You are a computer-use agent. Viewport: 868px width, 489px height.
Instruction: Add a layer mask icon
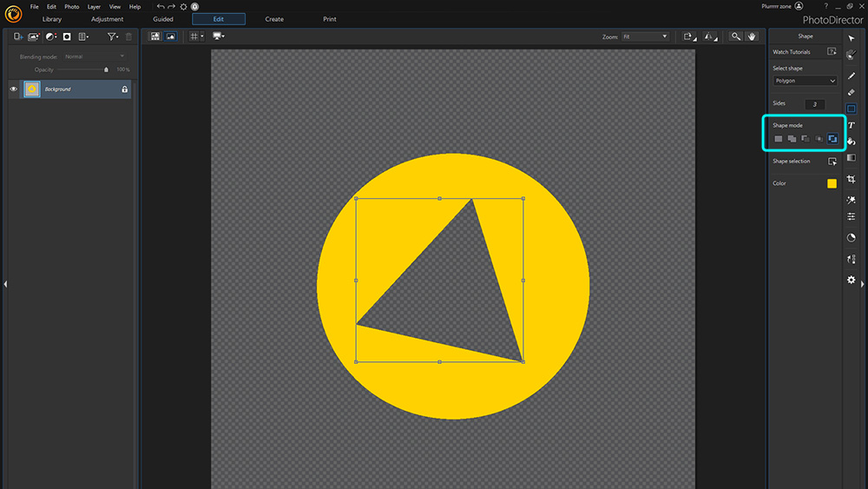[67, 36]
